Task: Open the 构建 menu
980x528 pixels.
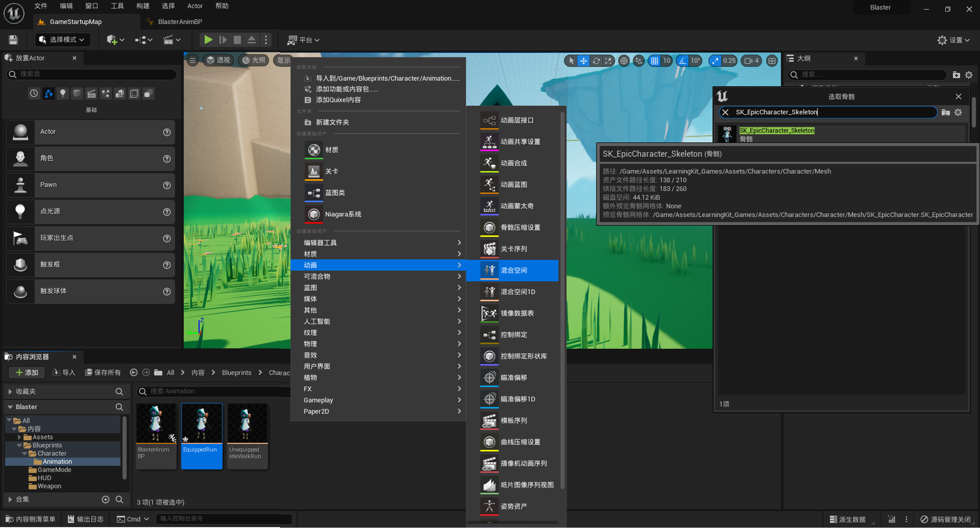Action: pos(143,6)
